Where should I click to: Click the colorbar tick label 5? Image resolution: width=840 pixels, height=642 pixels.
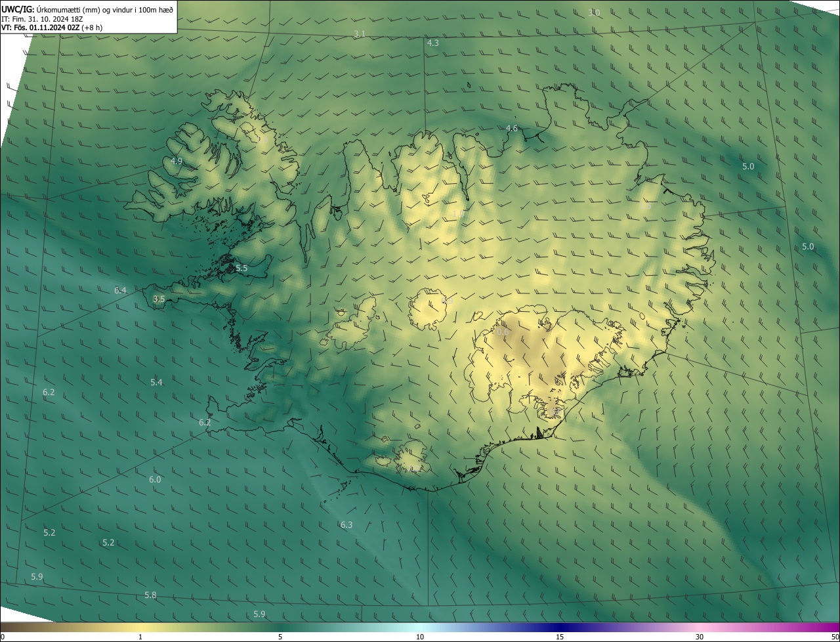(x=280, y=637)
